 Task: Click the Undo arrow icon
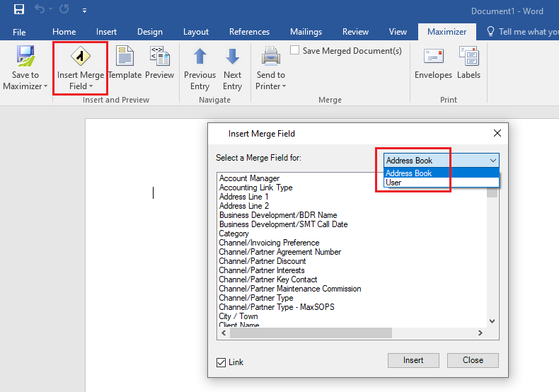point(40,9)
